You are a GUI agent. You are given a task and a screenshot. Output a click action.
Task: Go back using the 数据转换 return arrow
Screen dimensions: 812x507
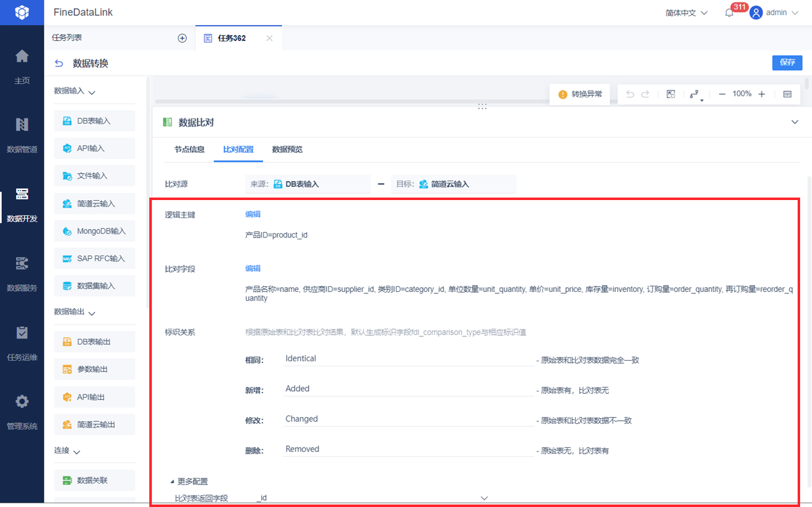coord(59,63)
